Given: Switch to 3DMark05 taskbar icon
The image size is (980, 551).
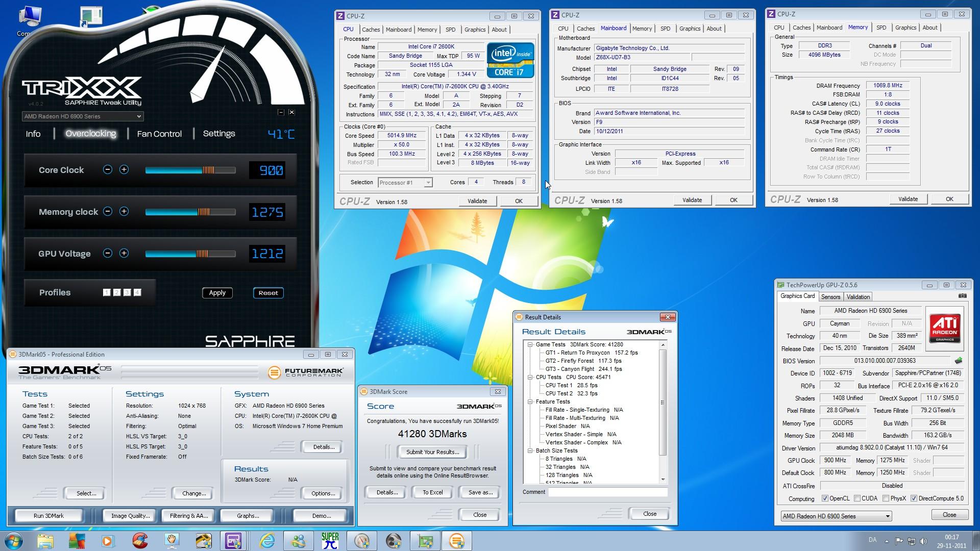Looking at the screenshot, I should click(x=457, y=541).
